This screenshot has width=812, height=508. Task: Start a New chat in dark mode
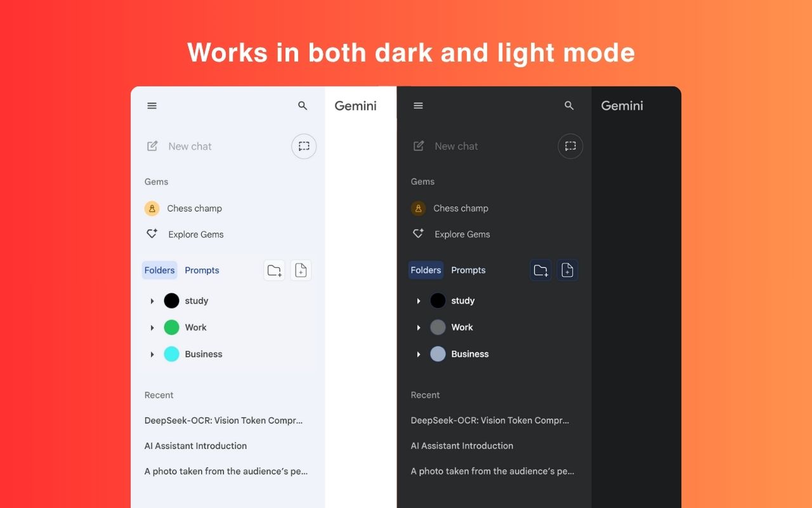pos(455,146)
